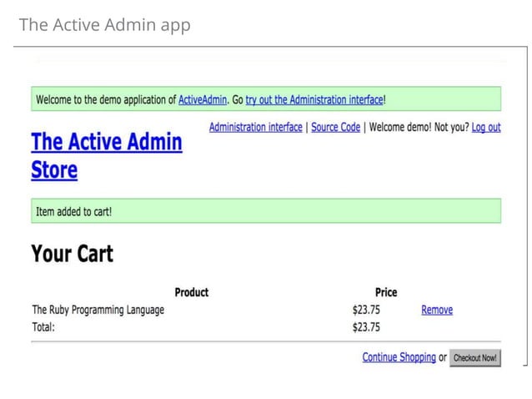The image size is (532, 399).
Task: Click the "Item added to cart!" notice
Action: pos(74,211)
